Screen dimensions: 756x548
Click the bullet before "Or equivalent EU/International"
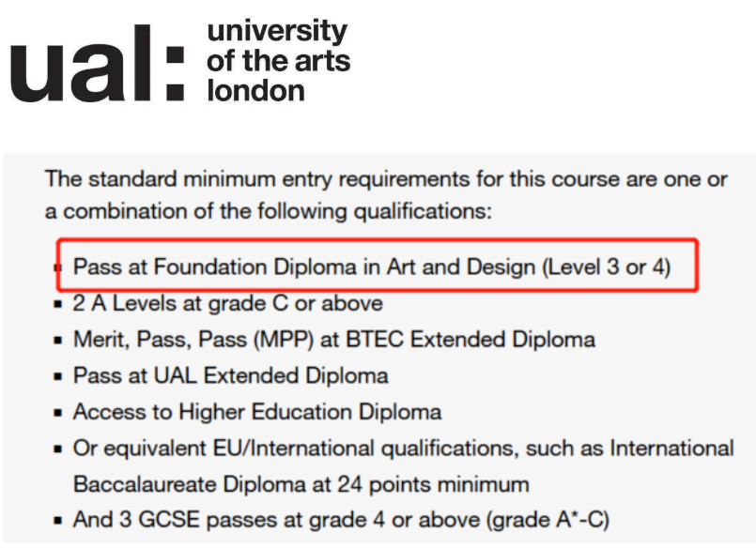pyautogui.click(x=58, y=449)
